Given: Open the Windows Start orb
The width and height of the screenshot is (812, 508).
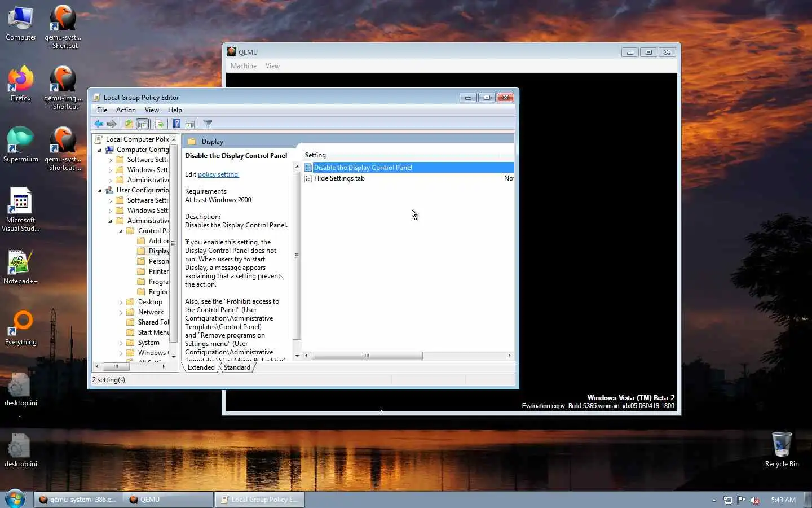Looking at the screenshot, I should coord(15,499).
